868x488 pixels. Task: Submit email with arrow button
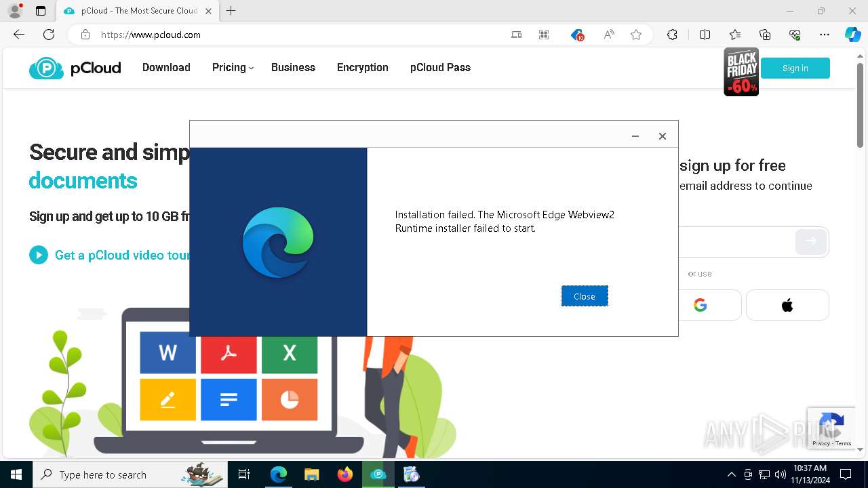(811, 241)
